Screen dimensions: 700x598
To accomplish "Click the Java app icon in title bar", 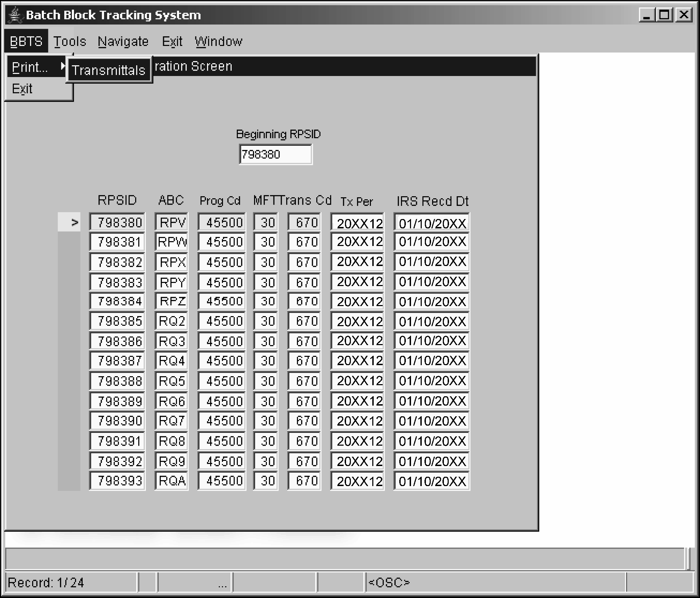I will coord(15,15).
